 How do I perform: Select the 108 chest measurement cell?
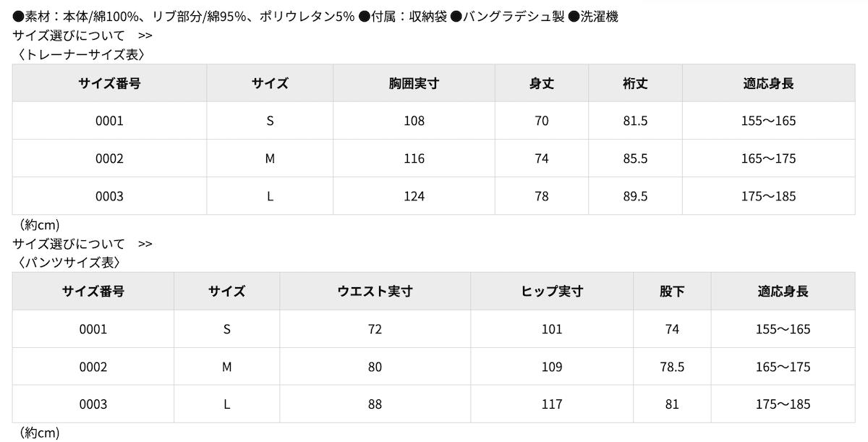414,121
